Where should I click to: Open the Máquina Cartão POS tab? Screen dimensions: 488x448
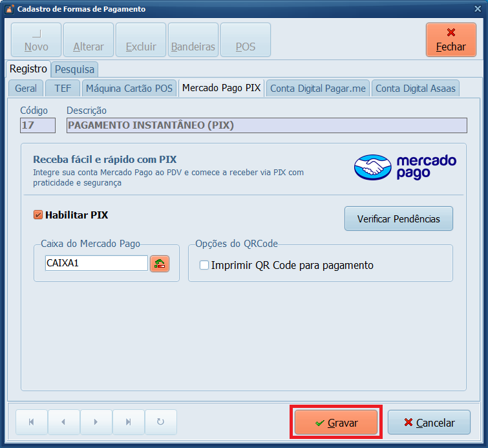coord(129,89)
